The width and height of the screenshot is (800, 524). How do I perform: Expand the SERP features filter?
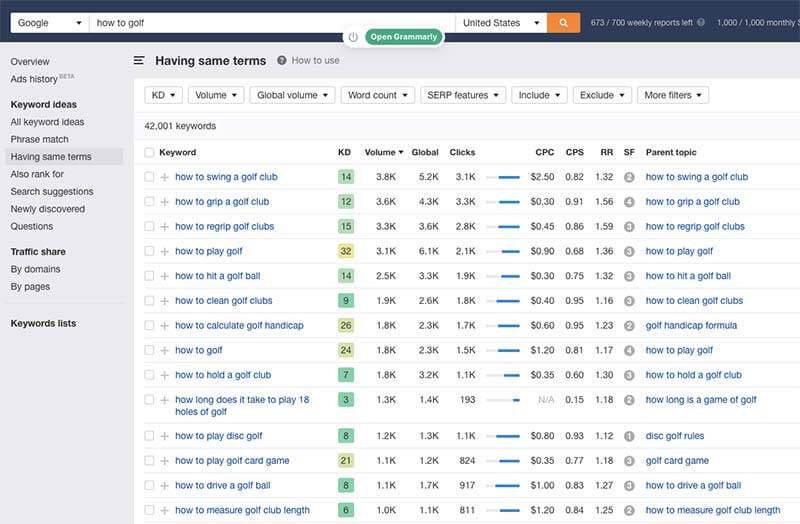(462, 95)
